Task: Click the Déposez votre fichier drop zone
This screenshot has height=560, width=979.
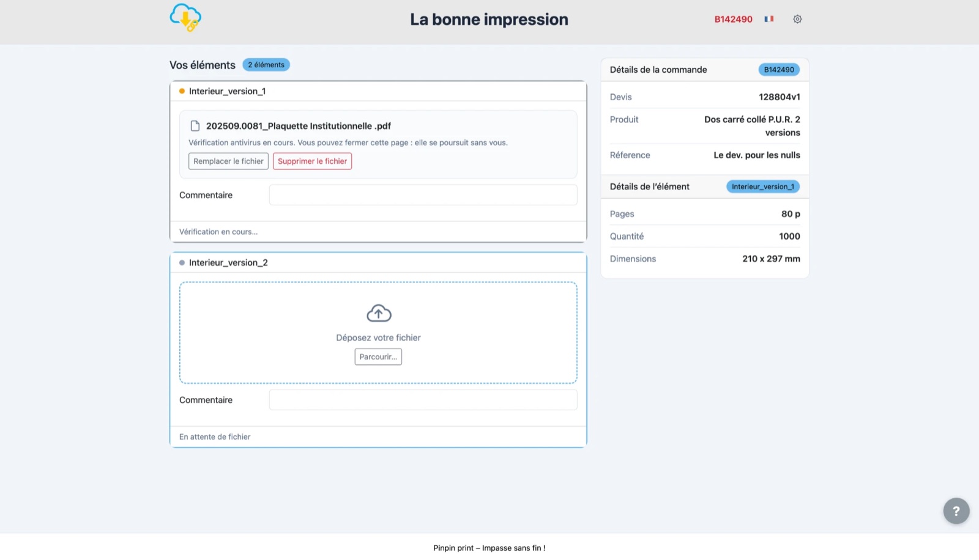Action: click(x=378, y=333)
